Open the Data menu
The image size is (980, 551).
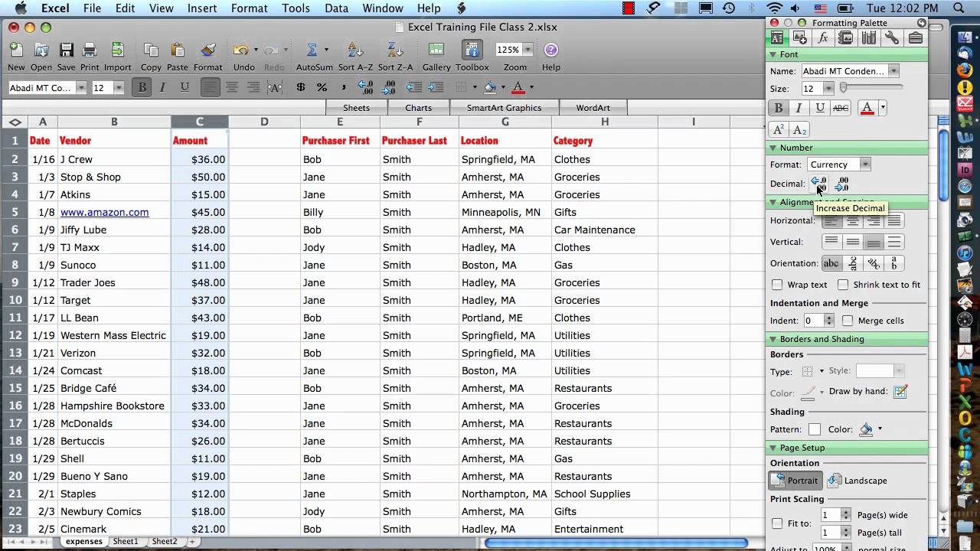click(x=336, y=8)
